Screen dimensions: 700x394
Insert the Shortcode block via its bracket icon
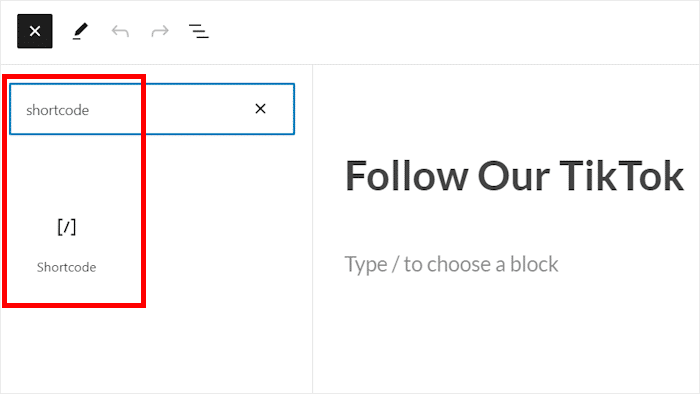67,227
